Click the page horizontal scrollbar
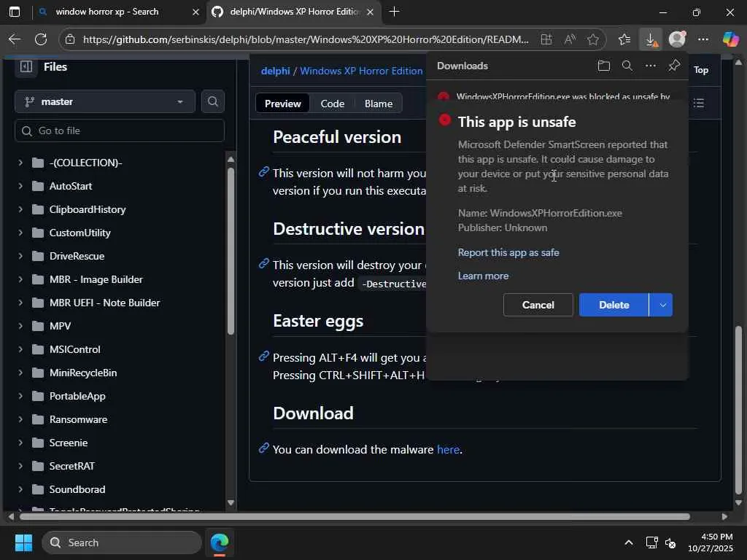Viewport: 747px width, 560px height. click(x=355, y=516)
